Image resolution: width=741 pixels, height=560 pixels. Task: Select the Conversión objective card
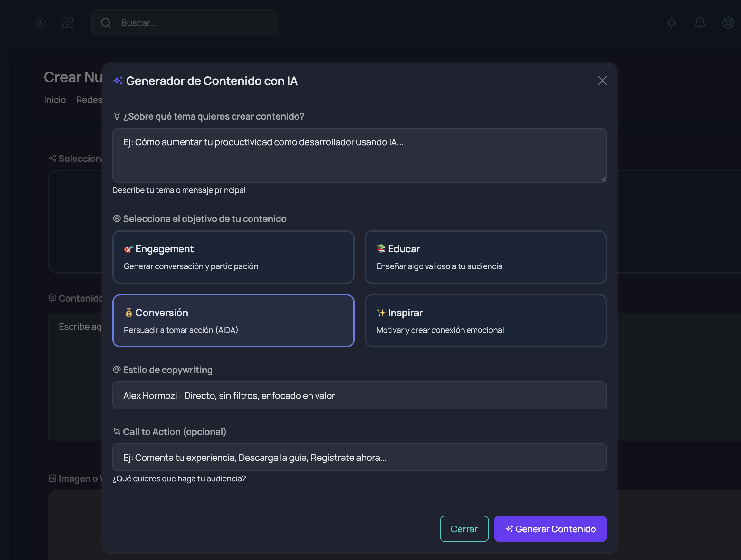pyautogui.click(x=233, y=321)
